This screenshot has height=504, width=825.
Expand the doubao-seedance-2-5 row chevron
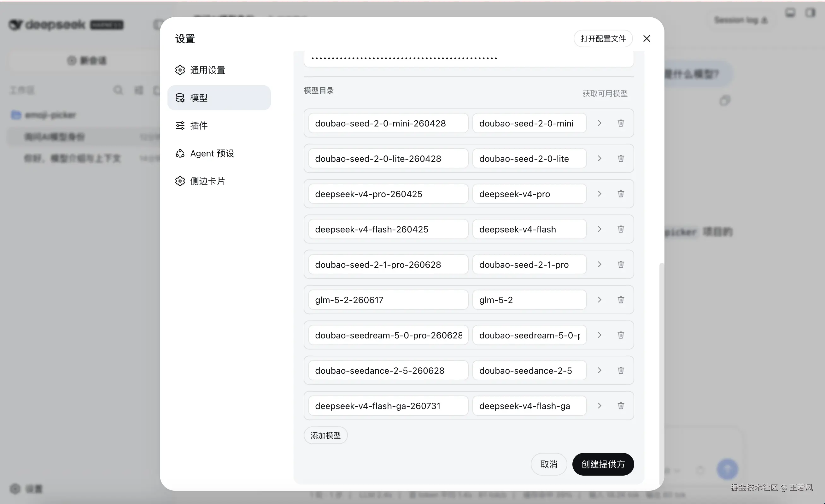click(599, 370)
